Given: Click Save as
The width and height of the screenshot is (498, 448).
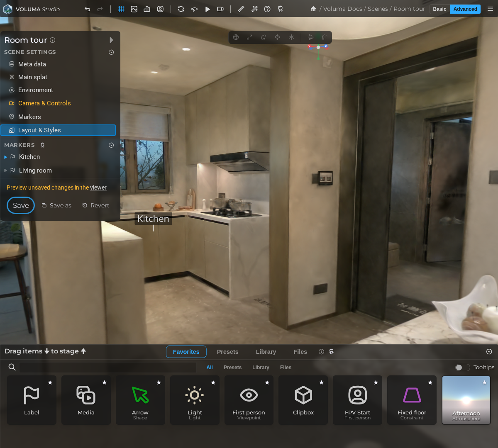Looking at the screenshot, I should tap(56, 205).
